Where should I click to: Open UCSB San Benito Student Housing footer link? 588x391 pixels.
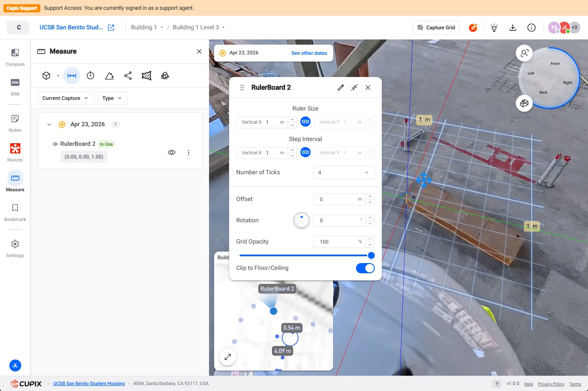pos(89,383)
